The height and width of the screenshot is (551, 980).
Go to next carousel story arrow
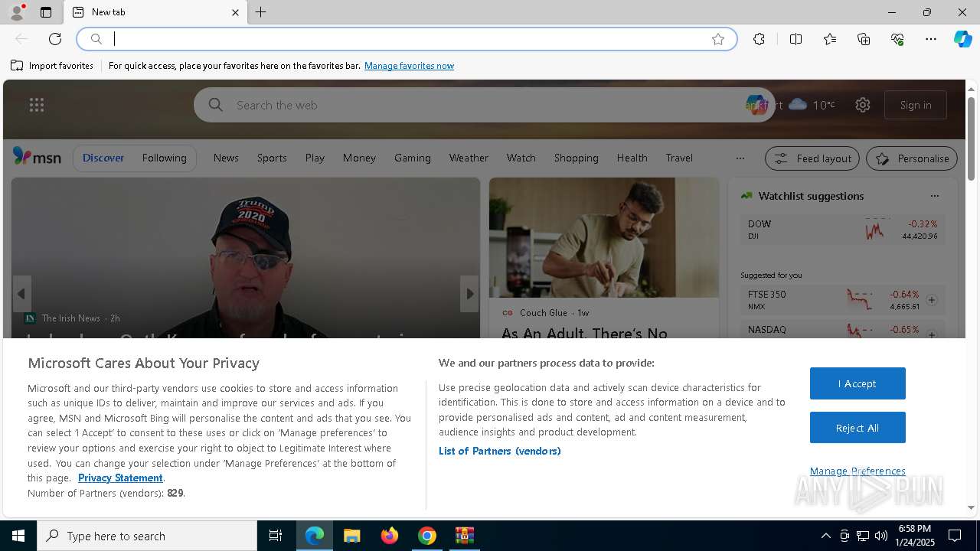pos(469,294)
